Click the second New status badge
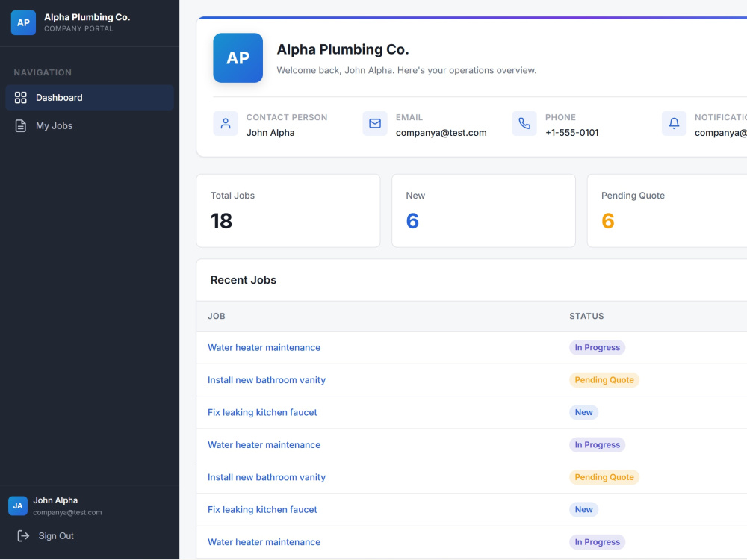This screenshot has width=747, height=560. coord(583,509)
